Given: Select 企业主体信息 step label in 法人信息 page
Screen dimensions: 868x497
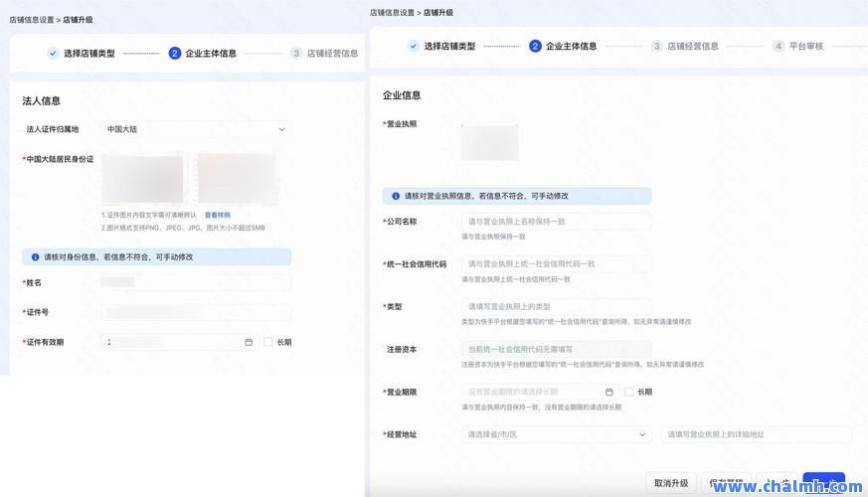Looking at the screenshot, I should click(x=211, y=53).
